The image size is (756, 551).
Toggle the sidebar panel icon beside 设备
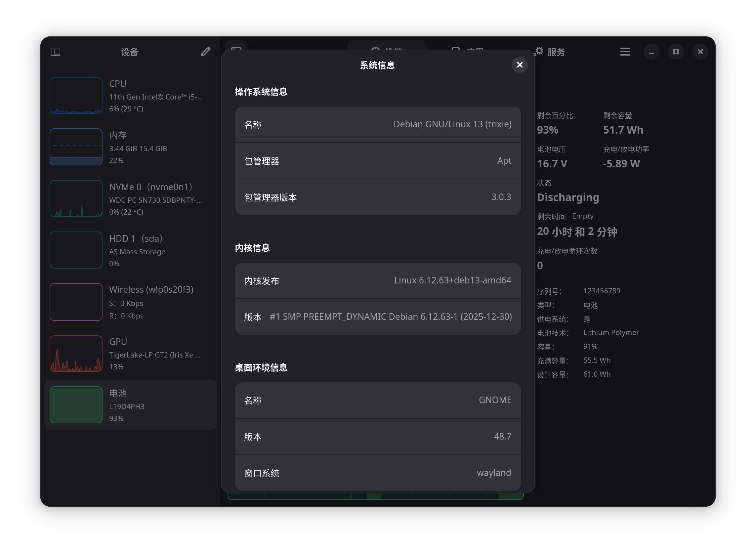(55, 52)
